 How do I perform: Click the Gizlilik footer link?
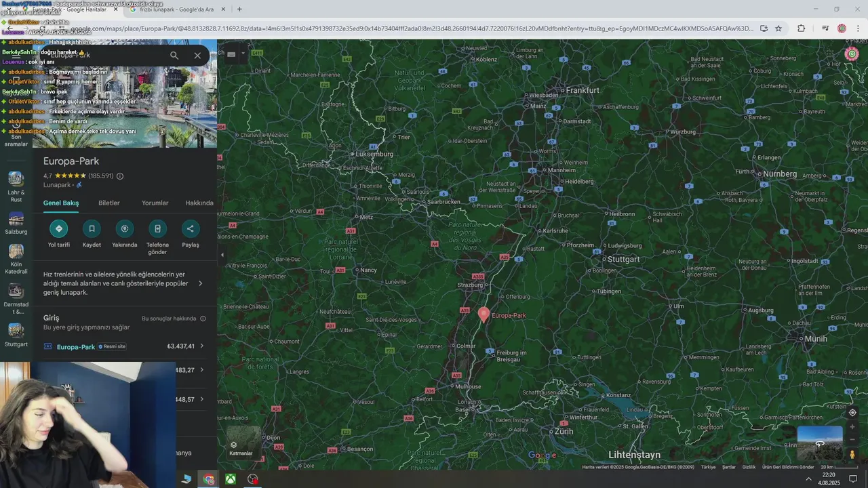coord(749,467)
